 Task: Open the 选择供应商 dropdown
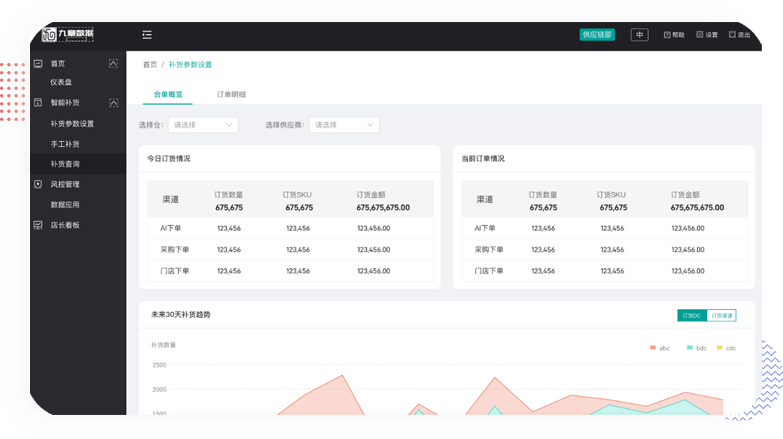[344, 125]
